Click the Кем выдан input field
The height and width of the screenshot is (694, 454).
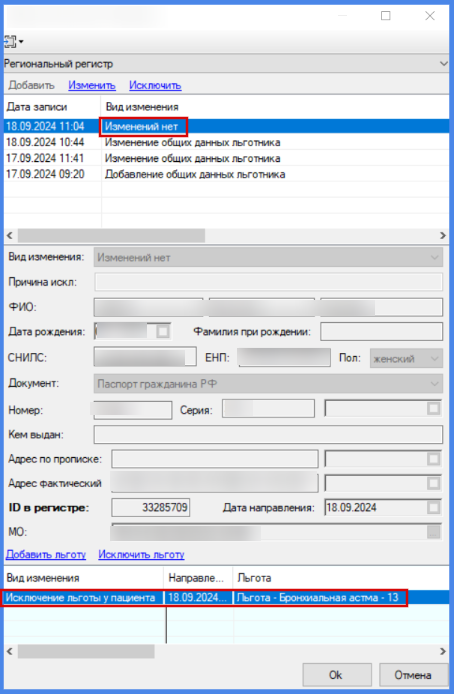268,435
